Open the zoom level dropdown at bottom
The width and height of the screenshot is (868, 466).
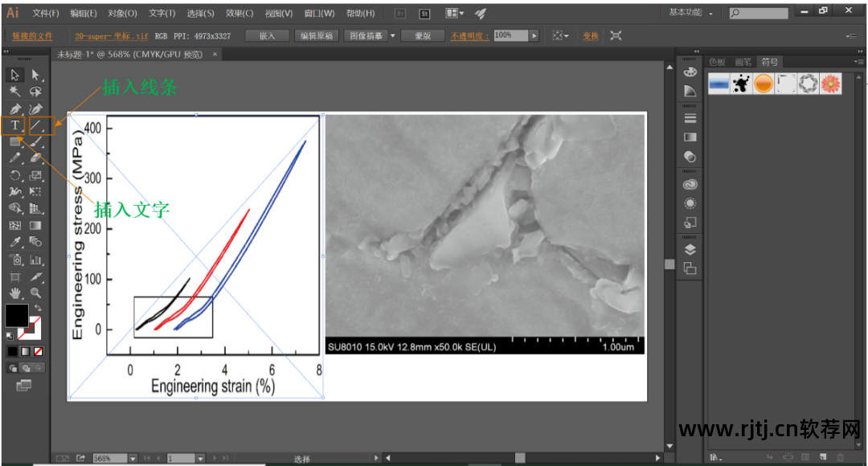click(133, 458)
